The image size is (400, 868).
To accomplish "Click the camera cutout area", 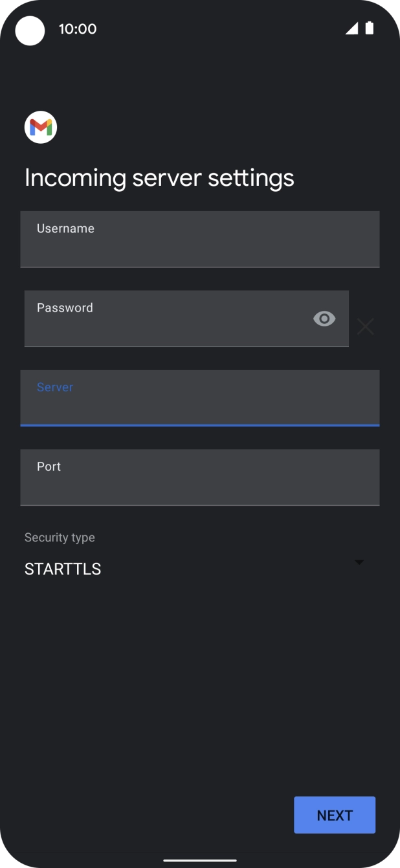I will (x=30, y=30).
